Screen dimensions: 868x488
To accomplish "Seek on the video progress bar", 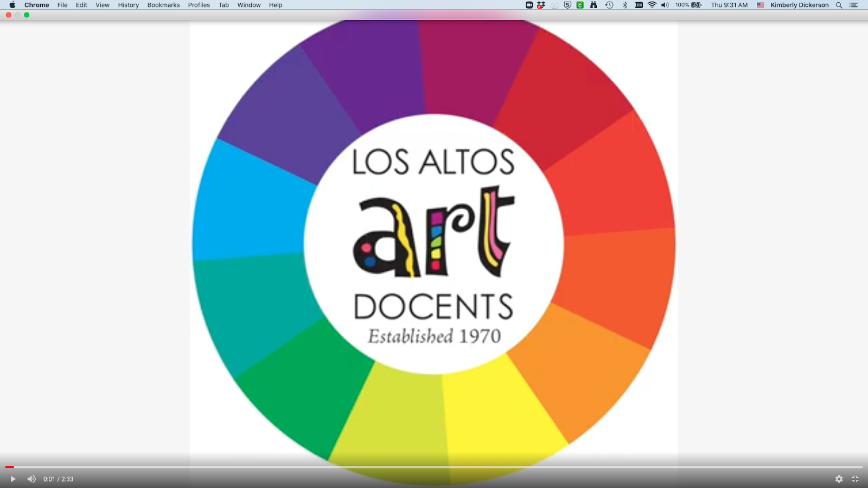I will point(434,467).
